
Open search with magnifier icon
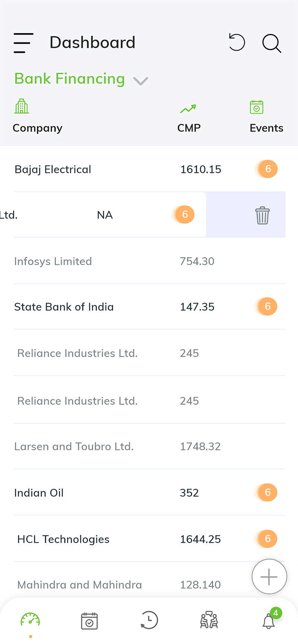coord(272,43)
